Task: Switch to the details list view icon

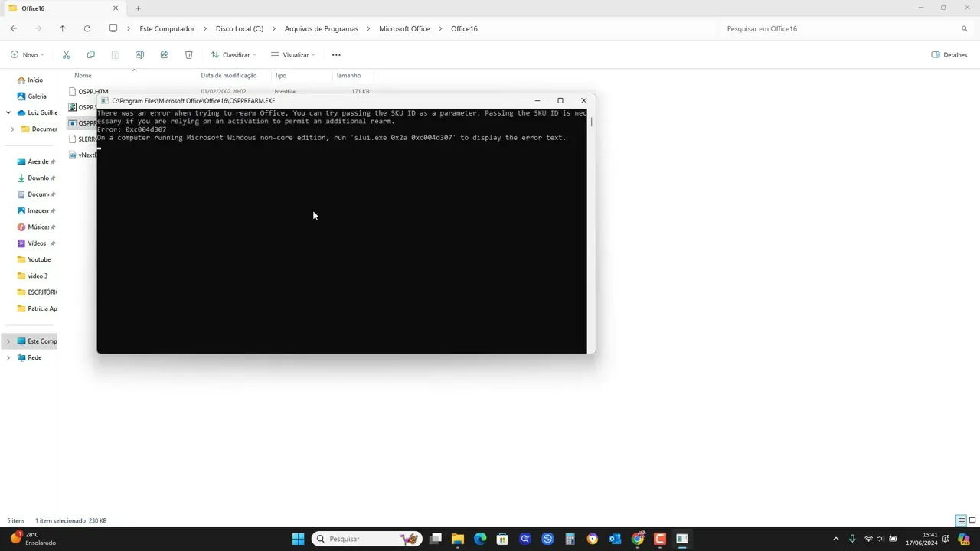Action: [x=961, y=520]
